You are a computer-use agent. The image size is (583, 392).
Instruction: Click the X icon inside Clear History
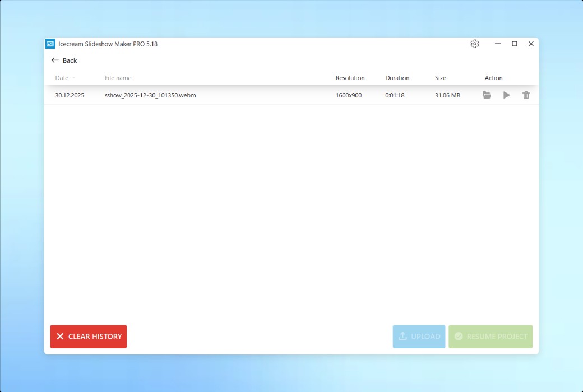61,336
